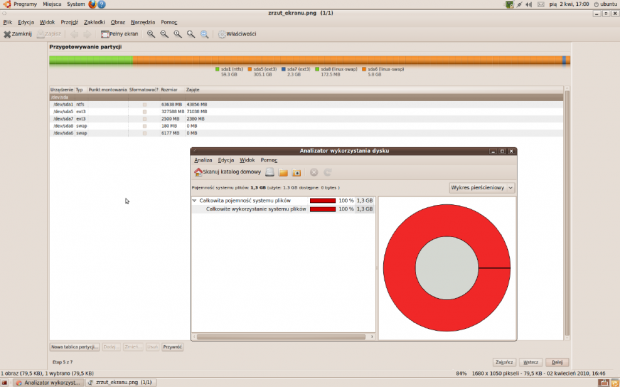
Task: Open the Właściwości properties toolbar item
Action: (237, 34)
